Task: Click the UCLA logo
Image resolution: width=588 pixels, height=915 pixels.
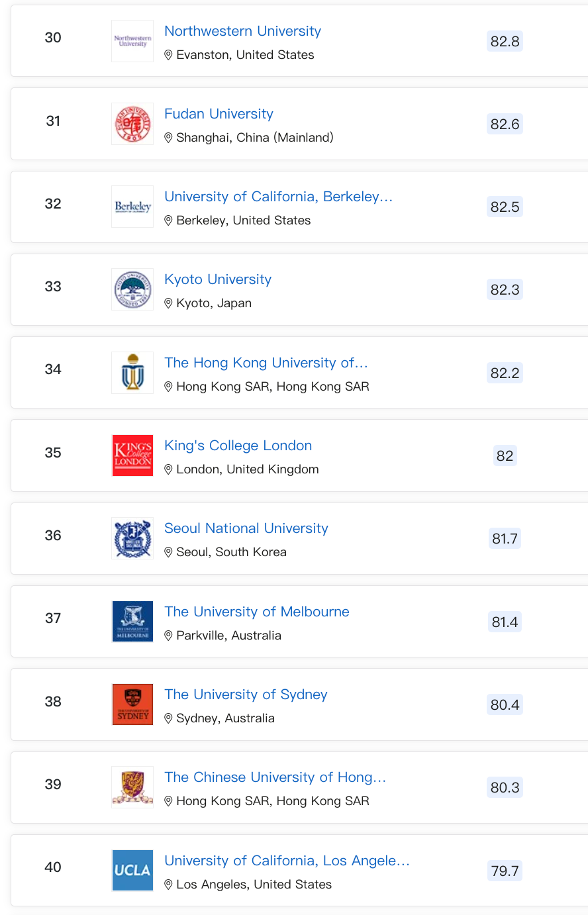Action: tap(132, 871)
